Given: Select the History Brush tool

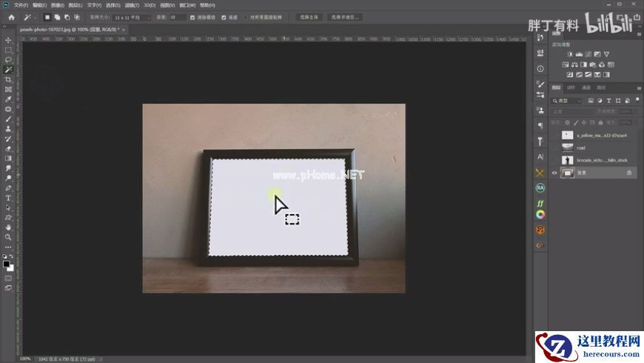Looking at the screenshot, I should pos(8,139).
